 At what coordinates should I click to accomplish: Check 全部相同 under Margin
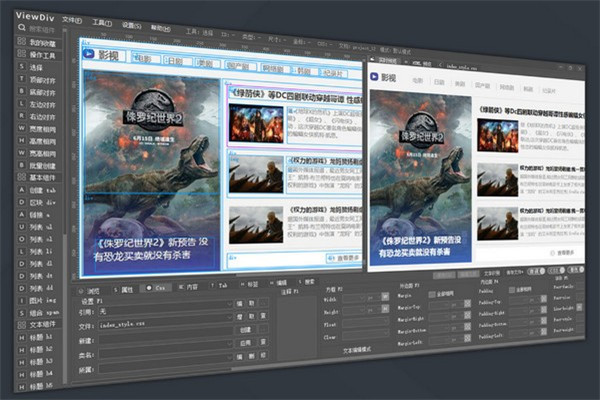point(432,294)
